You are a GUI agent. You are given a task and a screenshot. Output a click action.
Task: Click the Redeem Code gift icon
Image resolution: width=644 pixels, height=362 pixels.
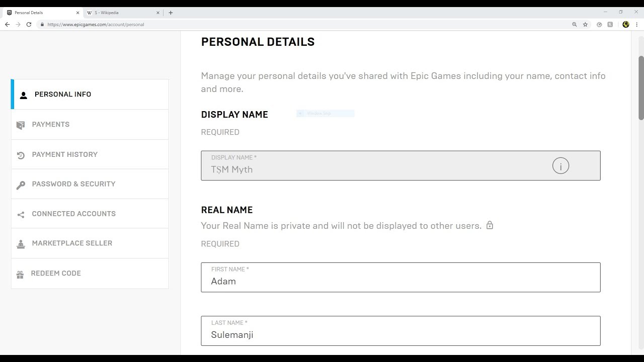[x=20, y=274]
